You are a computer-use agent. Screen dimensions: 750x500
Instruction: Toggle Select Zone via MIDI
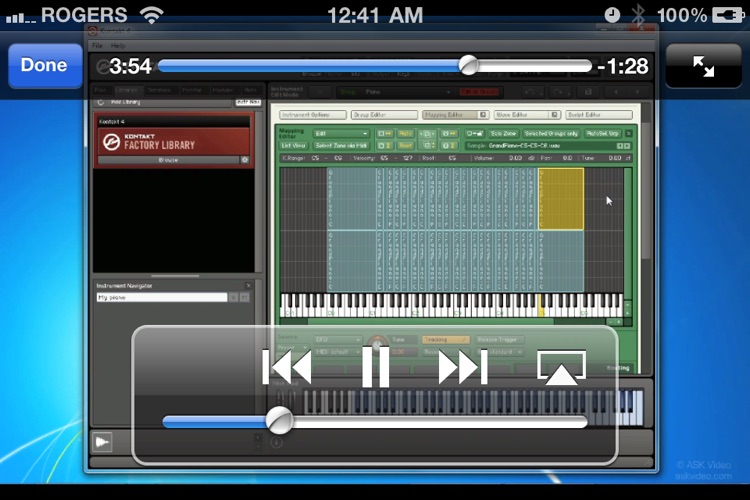coord(341,145)
